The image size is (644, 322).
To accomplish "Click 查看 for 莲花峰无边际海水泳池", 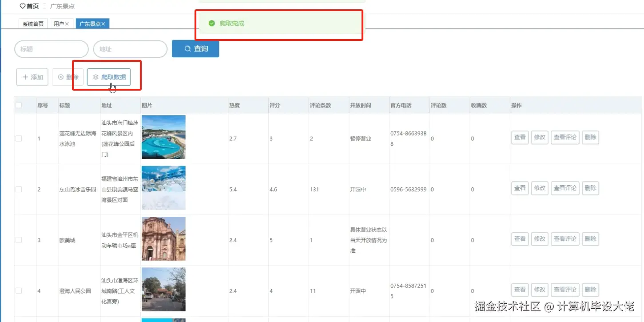I will click(520, 137).
